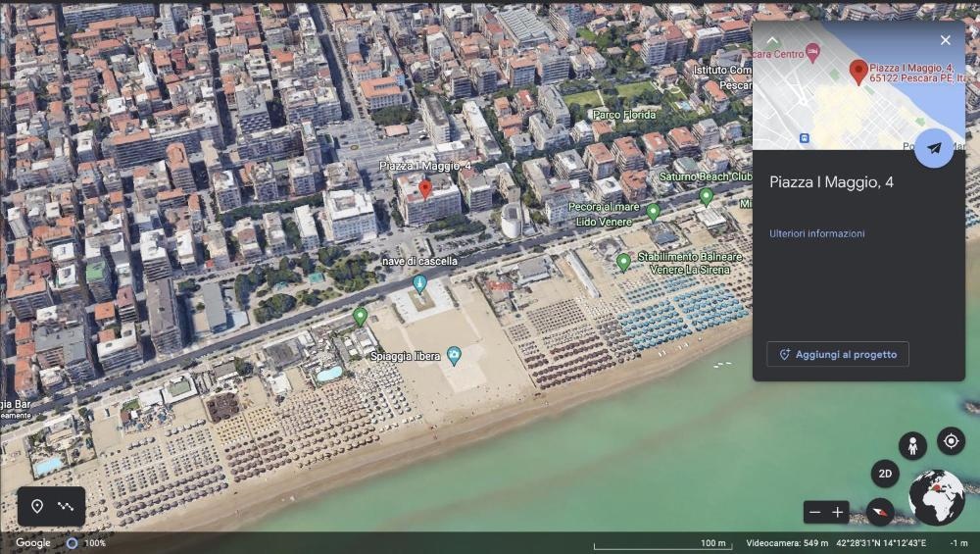The width and height of the screenshot is (980, 554).
Task: Zoom in with the plus button
Action: pyautogui.click(x=838, y=512)
